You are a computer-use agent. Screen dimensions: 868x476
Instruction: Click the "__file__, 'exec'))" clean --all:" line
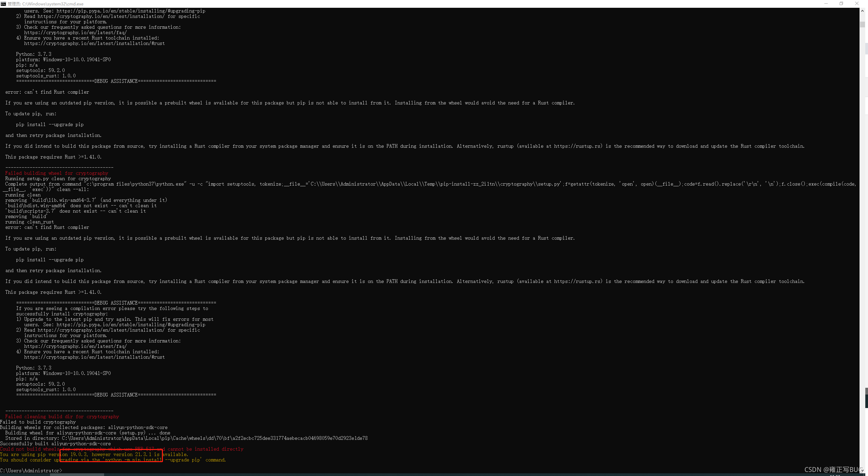tap(46, 189)
